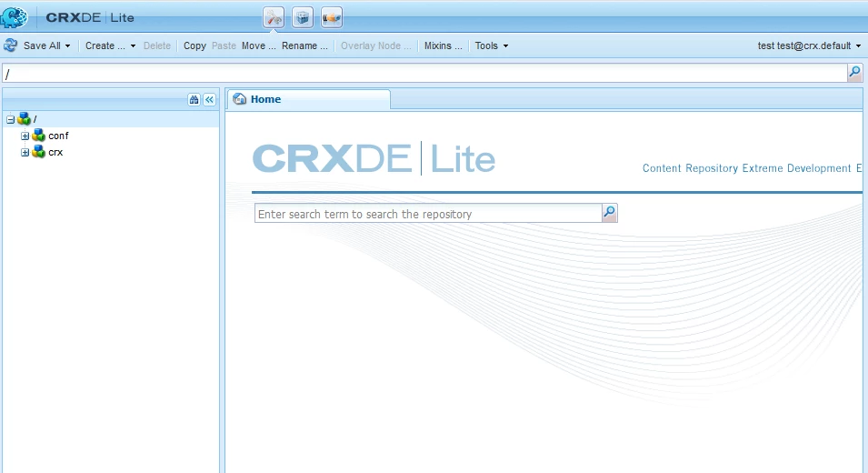This screenshot has width=868, height=473.
Task: Open the Create dropdown arrow
Action: pos(133,46)
